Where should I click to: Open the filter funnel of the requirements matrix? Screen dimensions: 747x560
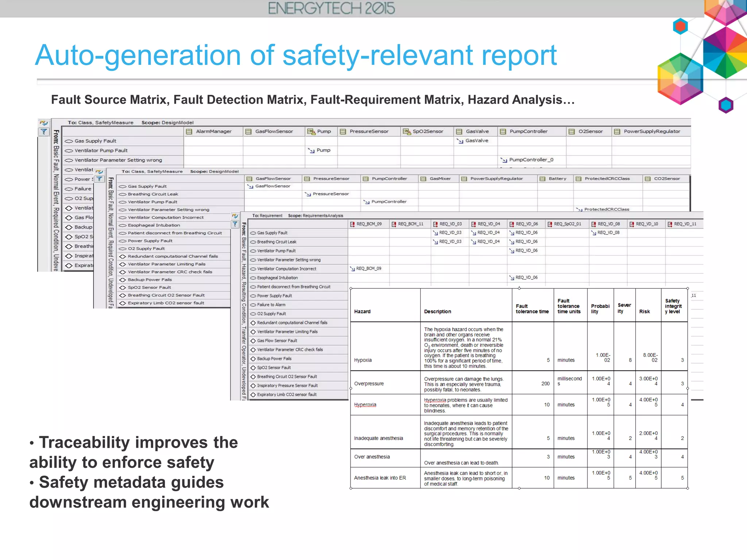click(x=235, y=224)
